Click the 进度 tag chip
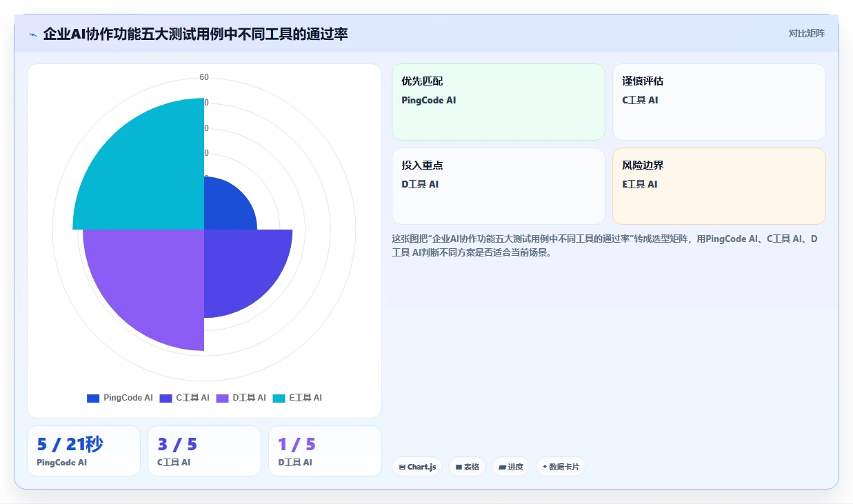This screenshot has width=853, height=504. point(511,467)
